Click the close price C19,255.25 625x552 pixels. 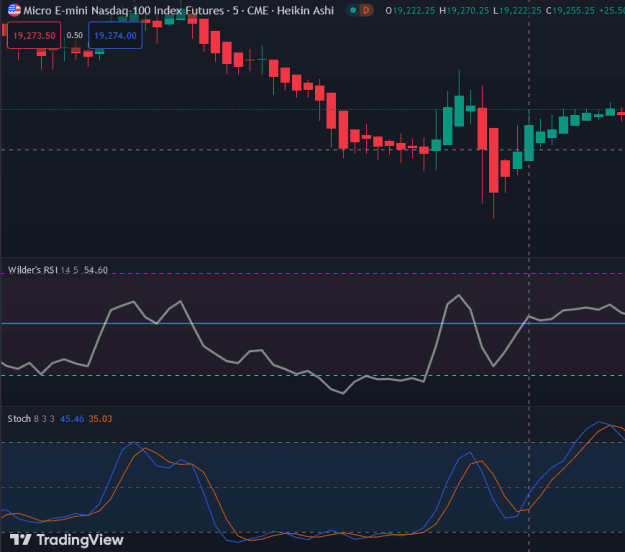coord(570,11)
